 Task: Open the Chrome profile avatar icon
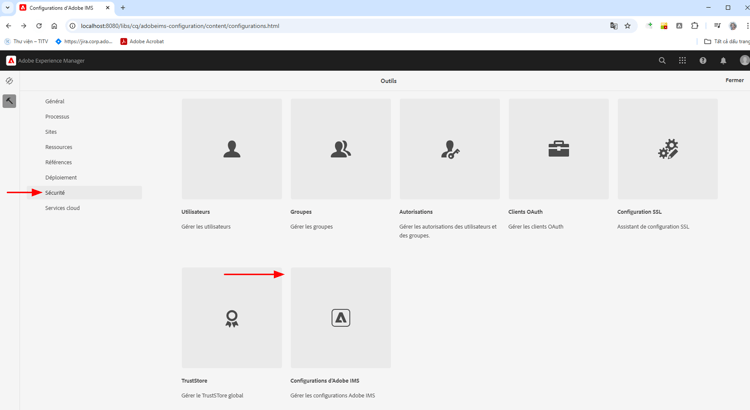click(x=733, y=26)
